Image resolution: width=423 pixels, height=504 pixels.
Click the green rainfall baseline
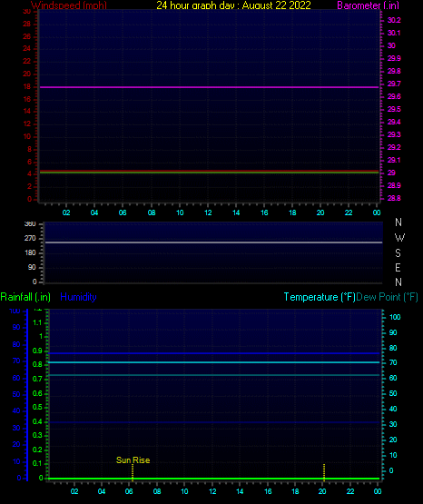[x=213, y=479]
